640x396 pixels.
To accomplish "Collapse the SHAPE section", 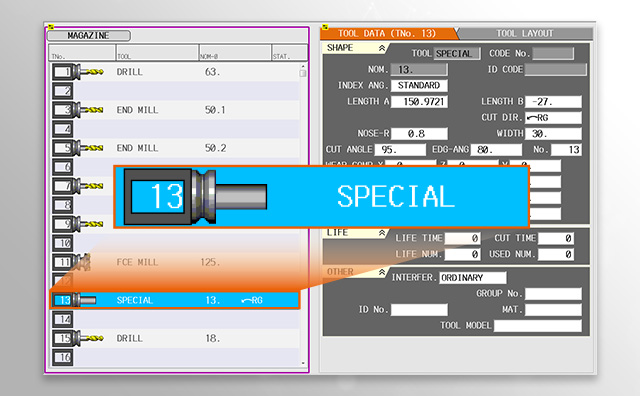I will pyautogui.click(x=382, y=48).
